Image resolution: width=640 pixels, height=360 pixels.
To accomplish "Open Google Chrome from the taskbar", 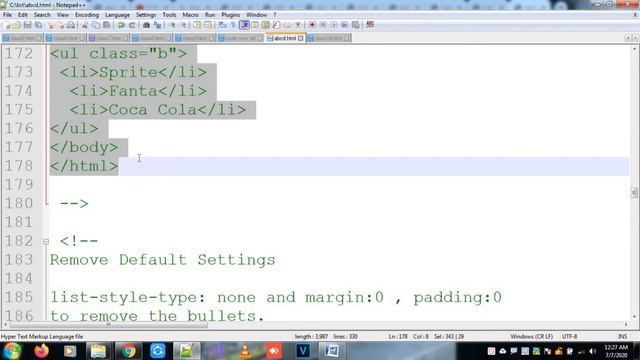I will [x=128, y=351].
